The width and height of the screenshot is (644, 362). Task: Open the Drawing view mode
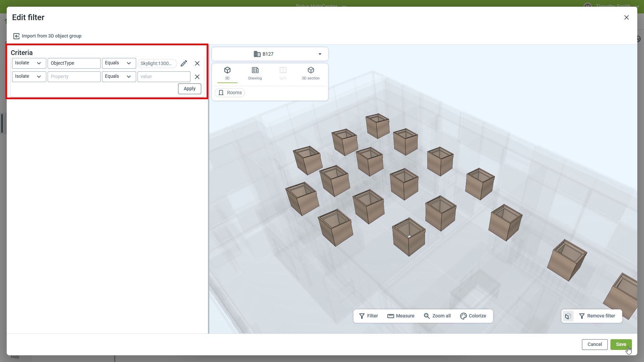pyautogui.click(x=255, y=73)
